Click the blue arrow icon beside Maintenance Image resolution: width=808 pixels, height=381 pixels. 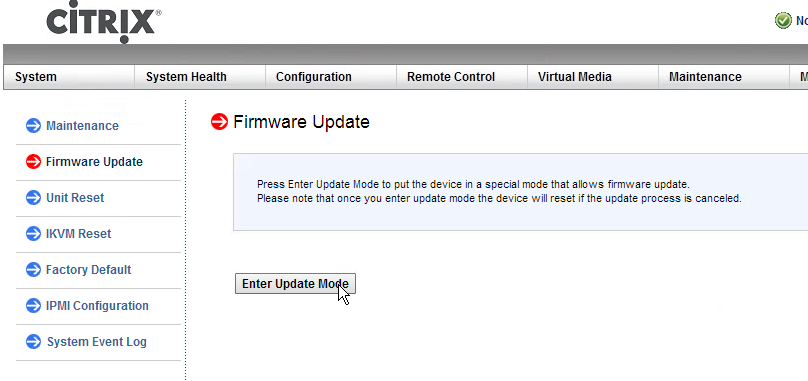(x=33, y=126)
